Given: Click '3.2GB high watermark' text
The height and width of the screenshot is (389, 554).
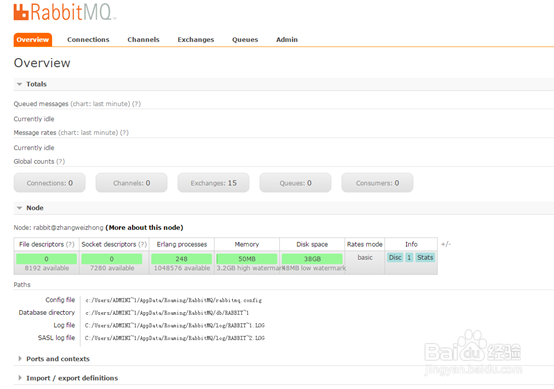Looking at the screenshot, I should tap(249, 268).
